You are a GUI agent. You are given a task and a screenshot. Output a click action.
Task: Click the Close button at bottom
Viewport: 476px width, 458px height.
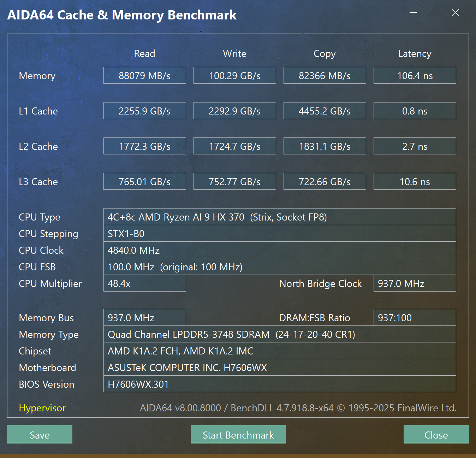tap(436, 434)
